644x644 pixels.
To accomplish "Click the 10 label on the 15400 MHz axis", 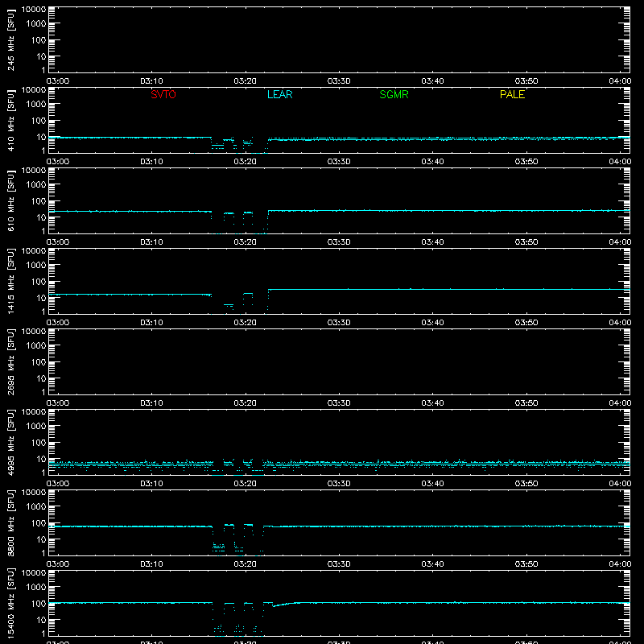I will tap(41, 620).
